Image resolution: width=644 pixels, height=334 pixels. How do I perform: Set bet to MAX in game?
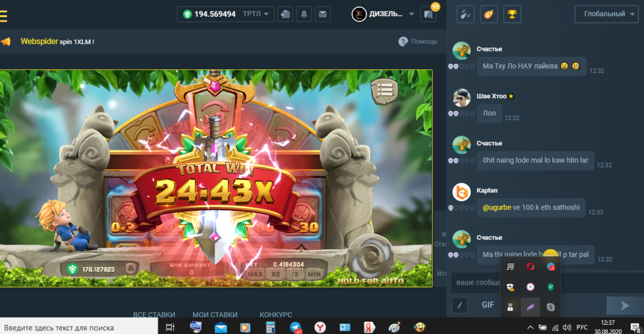click(x=255, y=274)
